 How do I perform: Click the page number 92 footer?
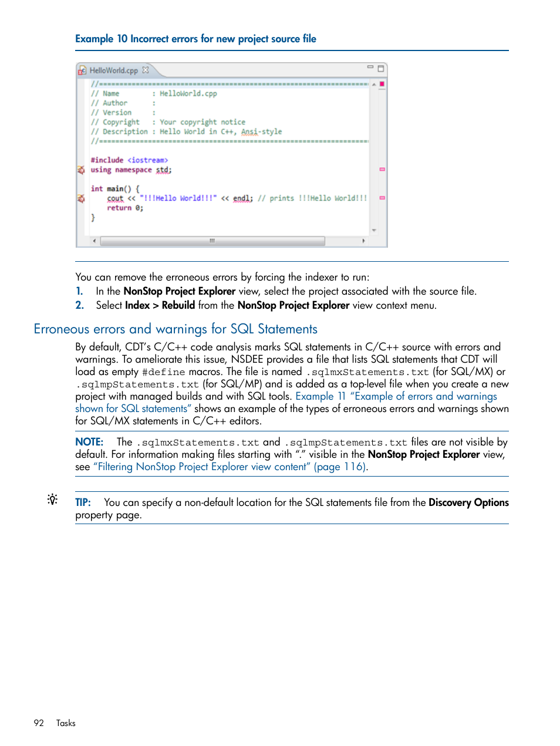pos(39,723)
